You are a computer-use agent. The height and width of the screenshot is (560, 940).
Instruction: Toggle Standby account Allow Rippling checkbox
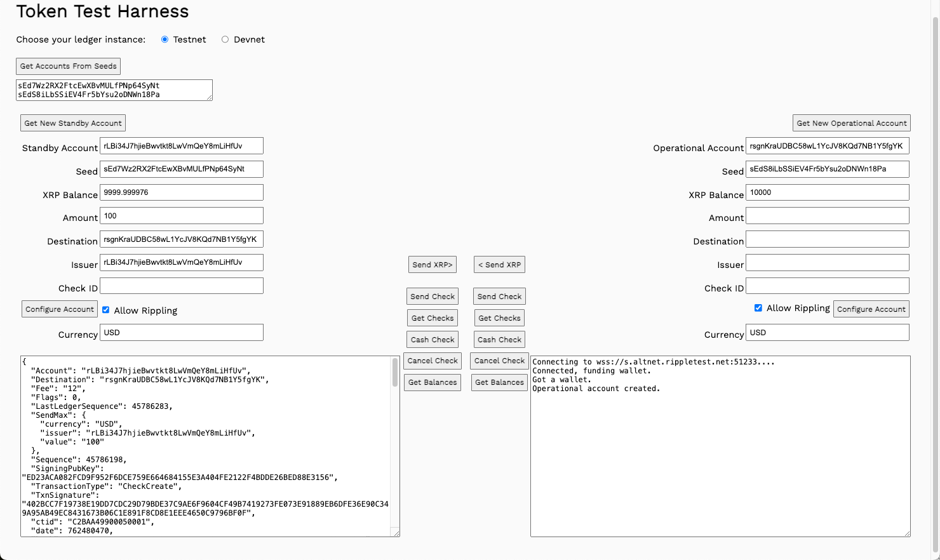(106, 310)
